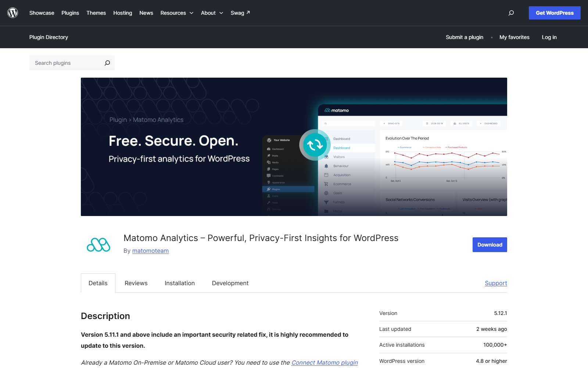
Task: Click the Matomo plugin logo icon
Action: [98, 245]
